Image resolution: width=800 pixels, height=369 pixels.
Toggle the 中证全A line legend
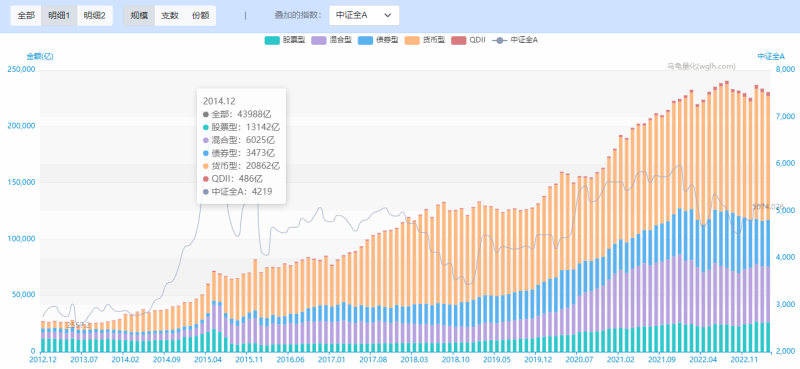514,40
